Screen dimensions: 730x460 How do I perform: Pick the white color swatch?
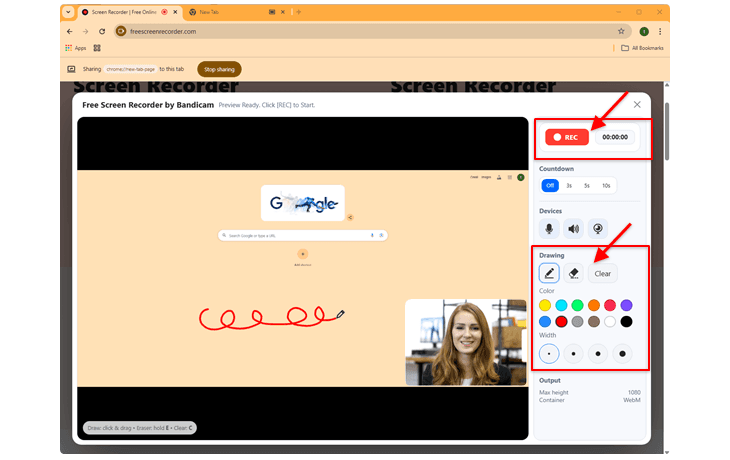click(x=610, y=322)
